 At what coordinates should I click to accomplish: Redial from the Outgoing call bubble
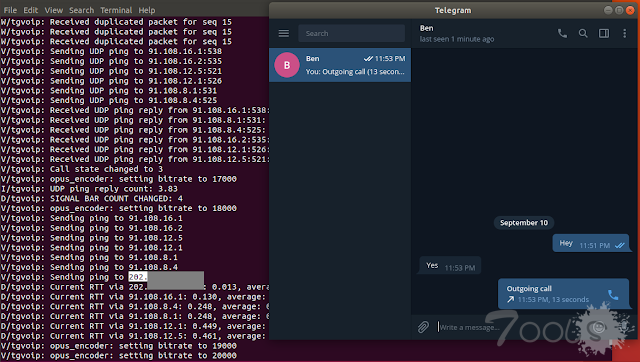point(613,294)
